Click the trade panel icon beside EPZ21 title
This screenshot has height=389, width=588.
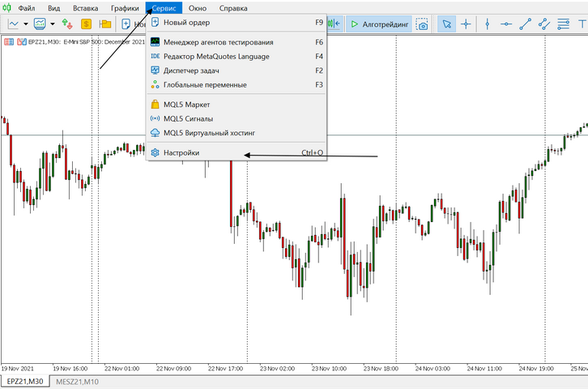click(x=22, y=42)
